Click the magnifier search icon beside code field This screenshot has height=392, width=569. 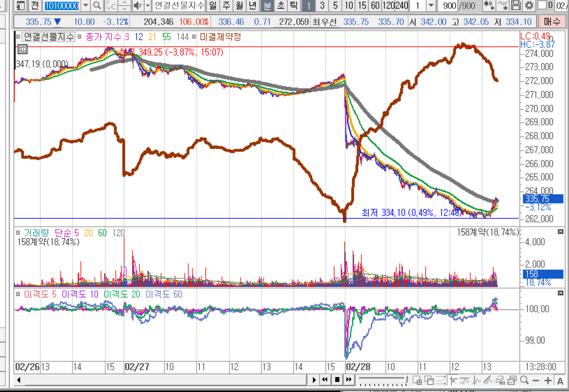[97, 6]
